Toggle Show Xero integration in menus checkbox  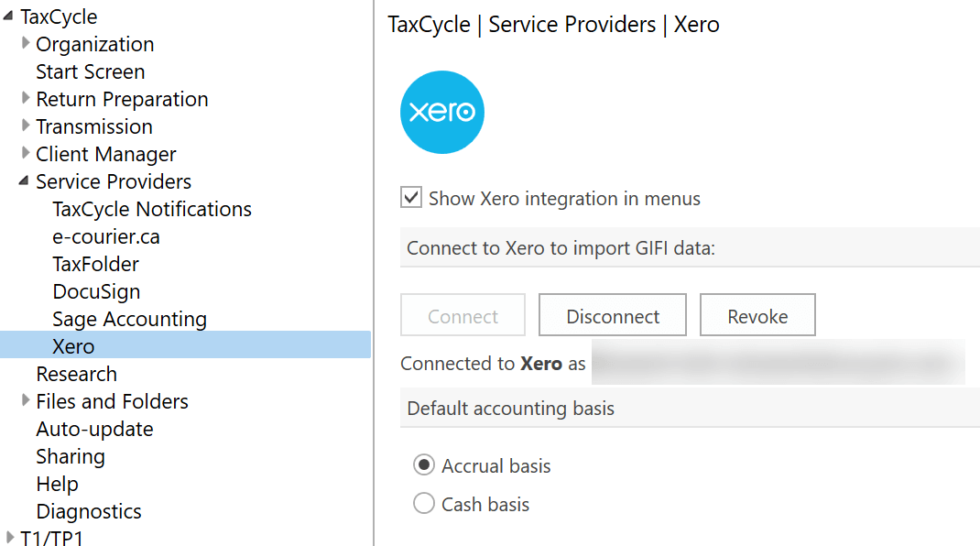click(x=410, y=198)
